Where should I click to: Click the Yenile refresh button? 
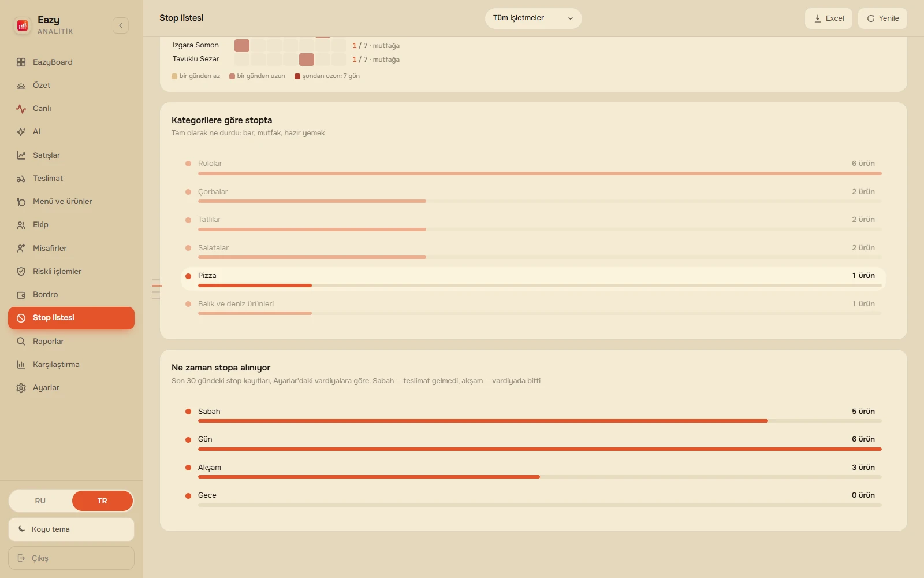882,18
